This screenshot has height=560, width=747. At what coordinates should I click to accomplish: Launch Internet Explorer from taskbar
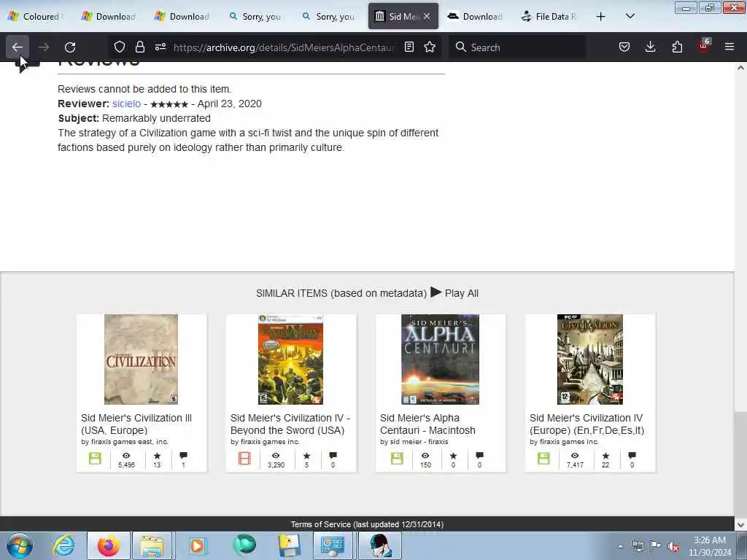[64, 545]
